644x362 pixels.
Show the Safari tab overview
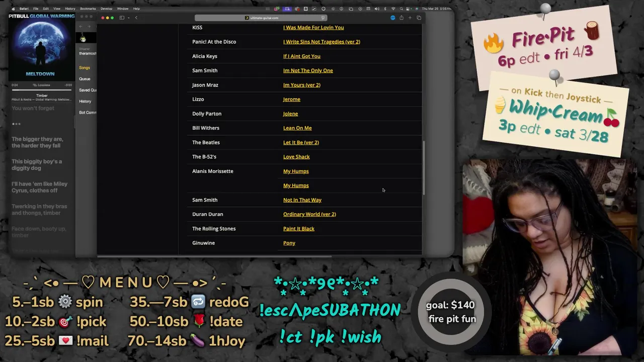pyautogui.click(x=419, y=18)
